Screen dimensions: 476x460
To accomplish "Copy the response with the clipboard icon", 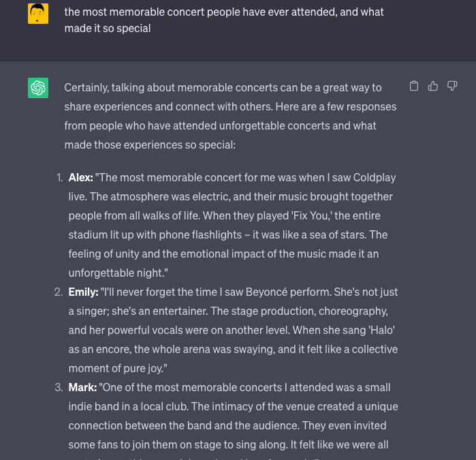I will (414, 86).
